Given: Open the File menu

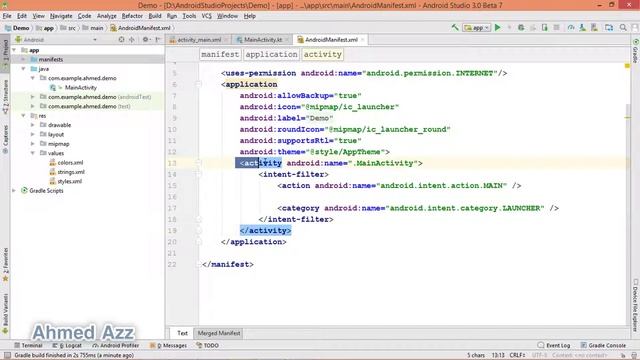Looking at the screenshot, I should coord(7,16).
